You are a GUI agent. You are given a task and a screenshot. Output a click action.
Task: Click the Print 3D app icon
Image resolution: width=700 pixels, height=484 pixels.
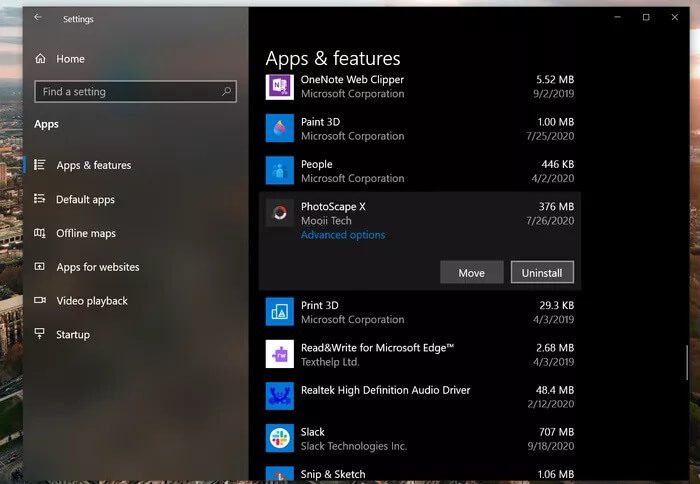(280, 312)
